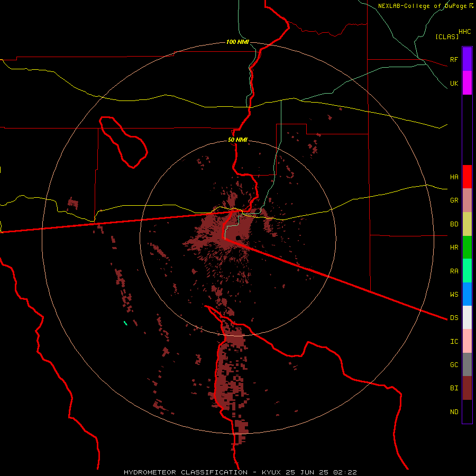
Task: Click the BD legend label
Action: 454,224
